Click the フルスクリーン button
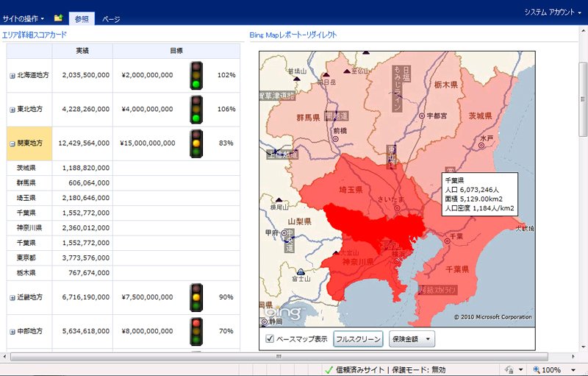This screenshot has width=588, height=376. pyautogui.click(x=358, y=339)
